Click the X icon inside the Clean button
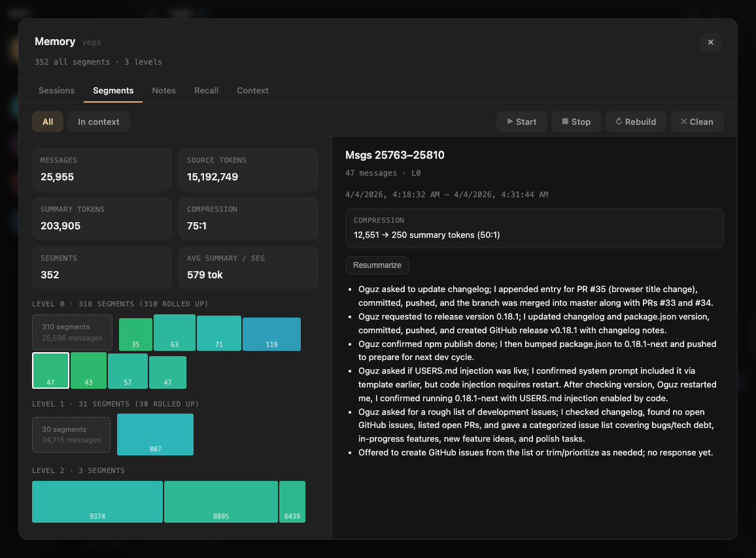Screen dimensions: 756x558 pos(684,121)
